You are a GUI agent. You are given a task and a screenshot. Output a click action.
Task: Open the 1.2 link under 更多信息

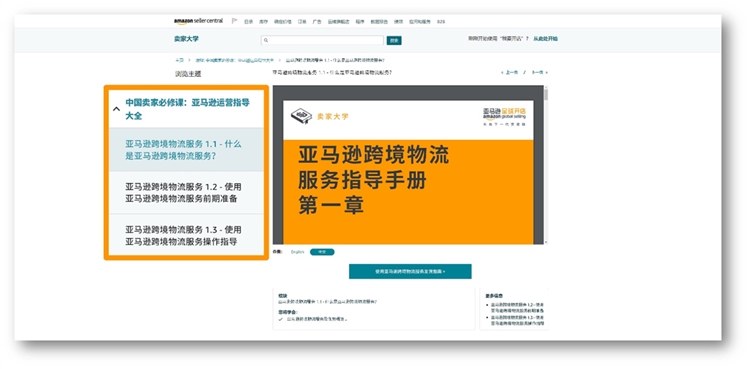pyautogui.click(x=517, y=307)
